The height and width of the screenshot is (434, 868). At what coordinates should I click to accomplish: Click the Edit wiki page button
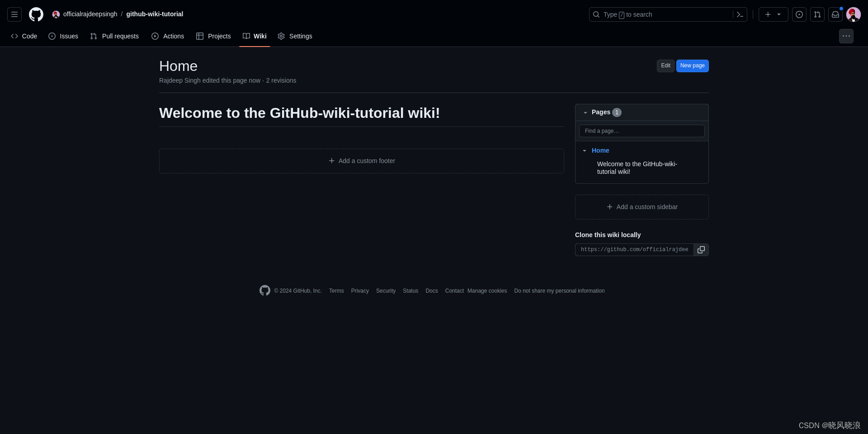pyautogui.click(x=665, y=66)
